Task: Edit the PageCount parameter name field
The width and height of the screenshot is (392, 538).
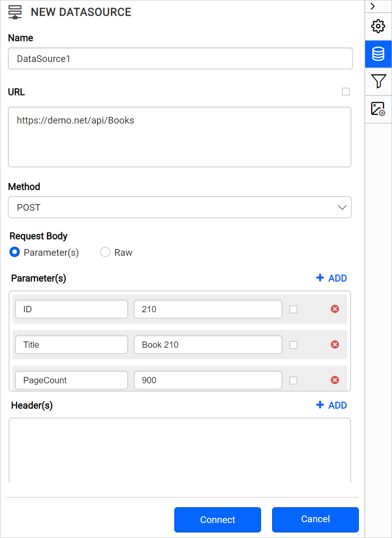Action: (71, 380)
